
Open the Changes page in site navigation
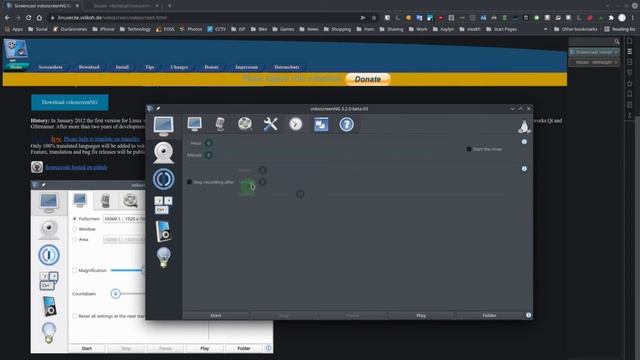tap(179, 67)
